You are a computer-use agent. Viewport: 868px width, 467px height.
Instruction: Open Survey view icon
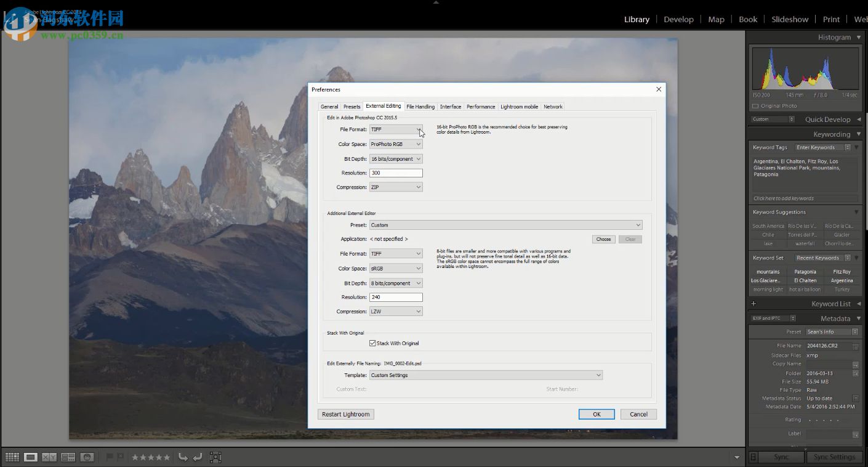coord(68,457)
